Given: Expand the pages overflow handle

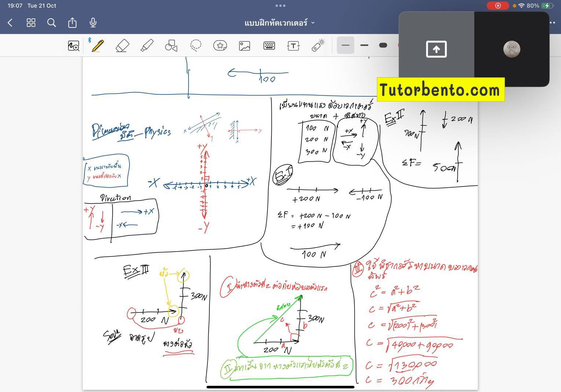Looking at the screenshot, I should 280,6.
